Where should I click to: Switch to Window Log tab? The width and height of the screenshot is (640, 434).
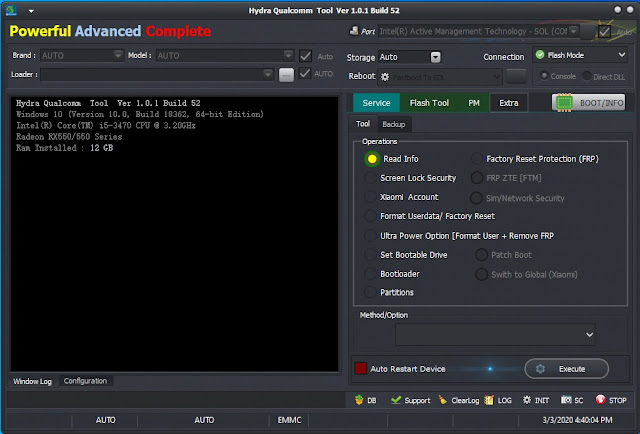click(32, 381)
